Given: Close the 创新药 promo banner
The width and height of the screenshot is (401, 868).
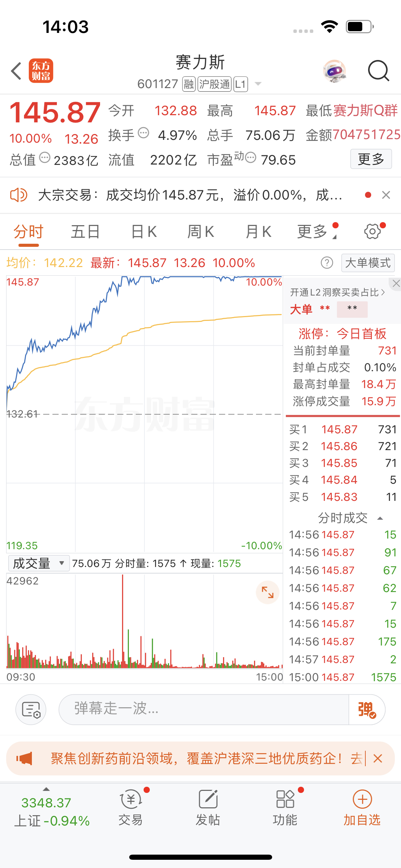Looking at the screenshot, I should click(x=378, y=759).
